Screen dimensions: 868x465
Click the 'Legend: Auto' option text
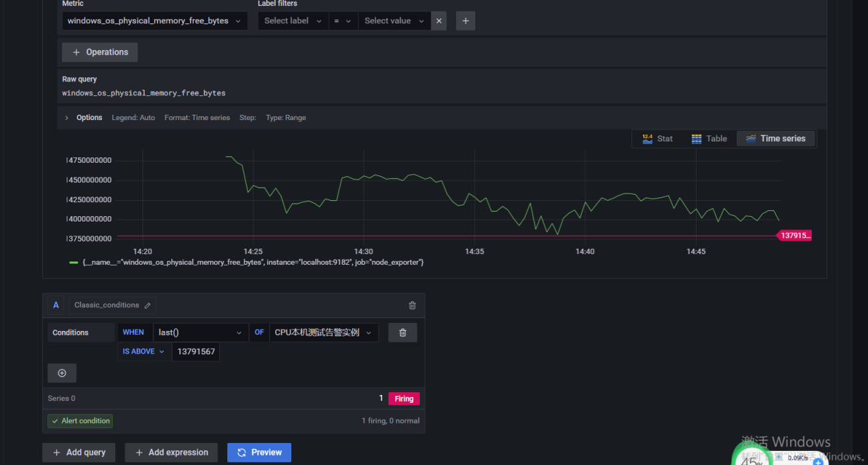pyautogui.click(x=133, y=117)
